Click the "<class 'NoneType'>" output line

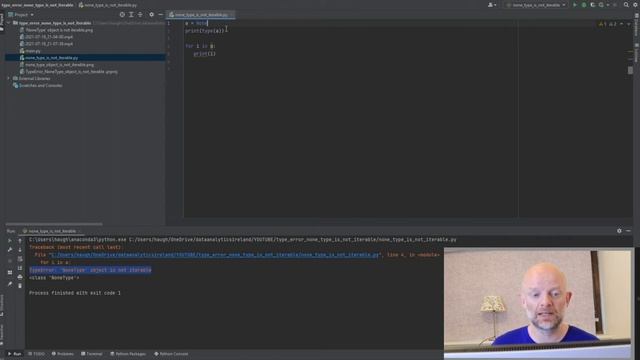click(54, 278)
